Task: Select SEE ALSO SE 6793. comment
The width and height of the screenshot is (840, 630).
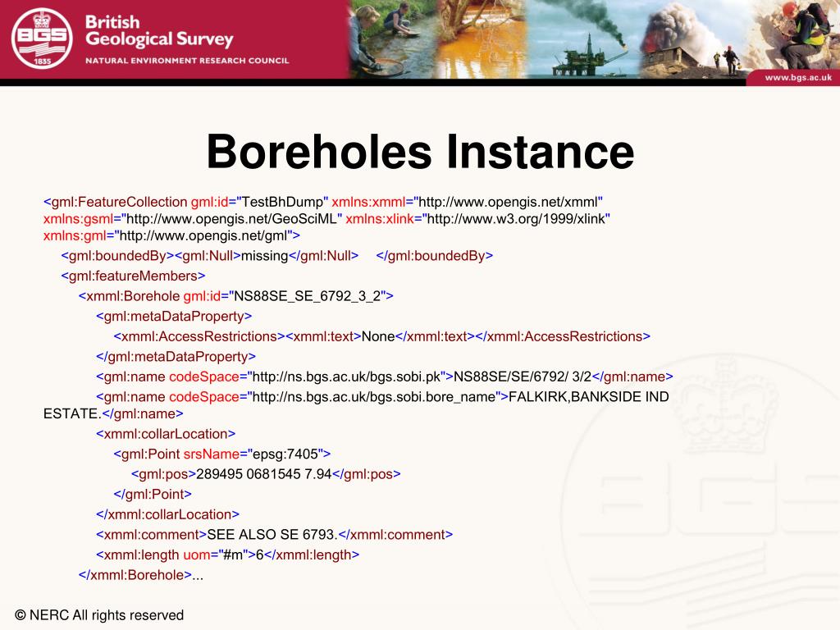Action: [272, 535]
